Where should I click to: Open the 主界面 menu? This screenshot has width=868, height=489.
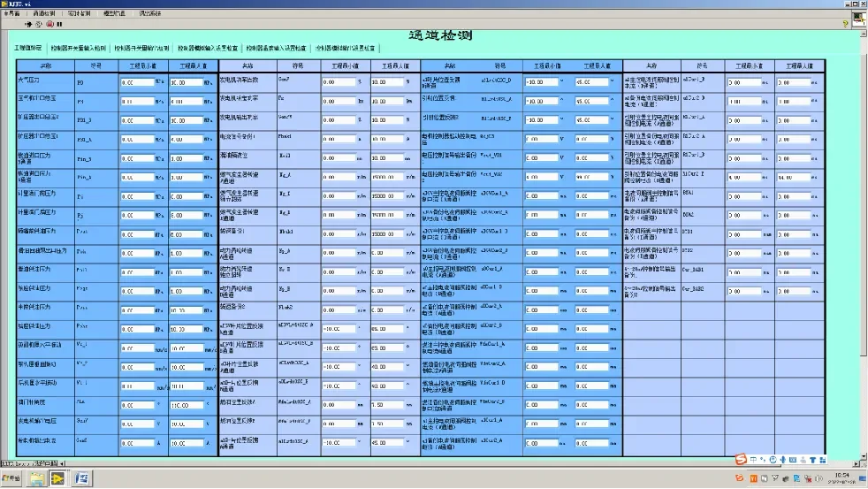click(11, 13)
